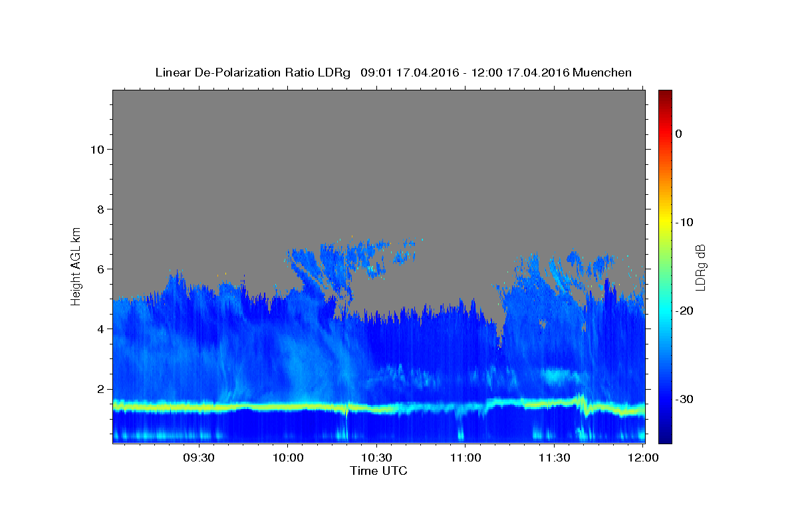Click the dark blue -30 dB colorbar region
This screenshot has height=532, width=798.
tap(665, 399)
